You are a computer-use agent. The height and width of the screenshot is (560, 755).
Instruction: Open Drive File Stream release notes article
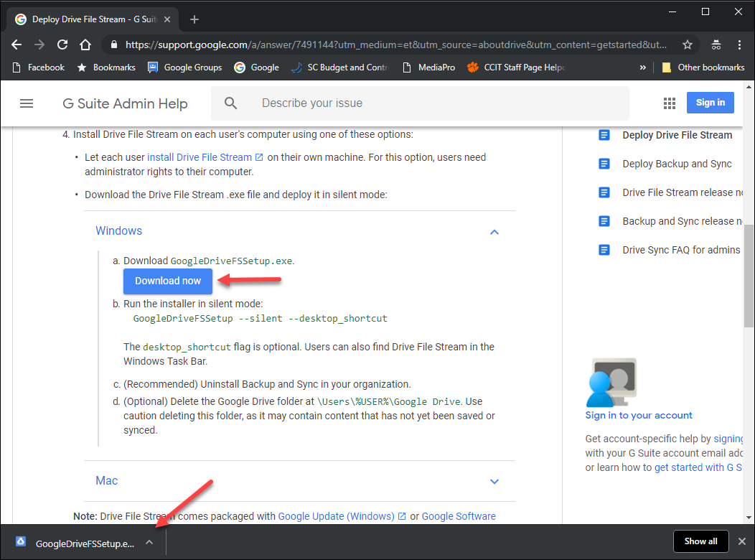[x=683, y=192]
